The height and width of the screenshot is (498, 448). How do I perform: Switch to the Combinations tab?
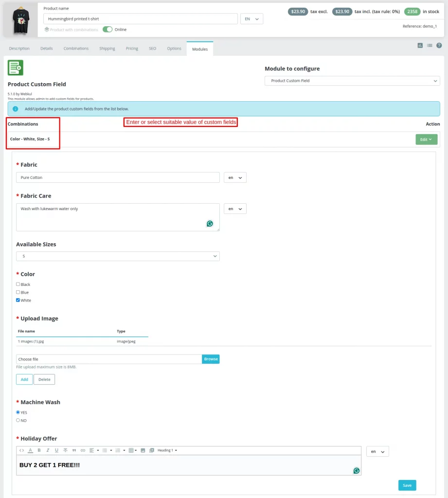click(76, 48)
